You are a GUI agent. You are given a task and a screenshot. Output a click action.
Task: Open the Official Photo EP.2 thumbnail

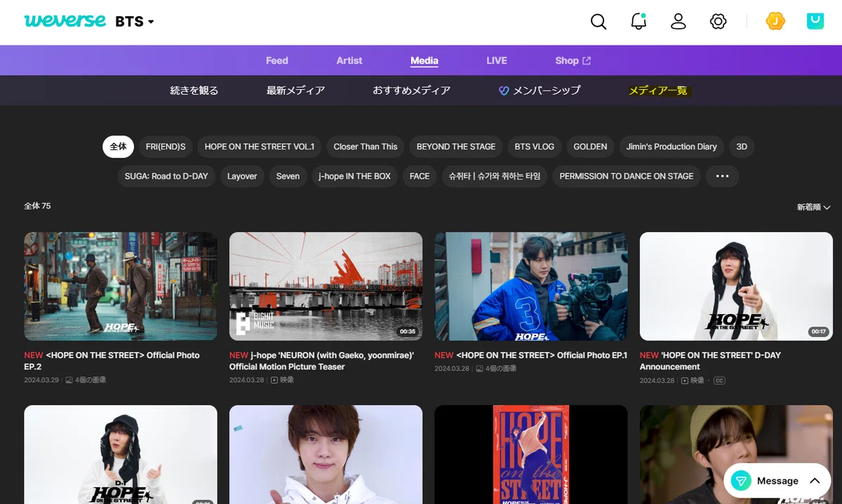pyautogui.click(x=121, y=287)
